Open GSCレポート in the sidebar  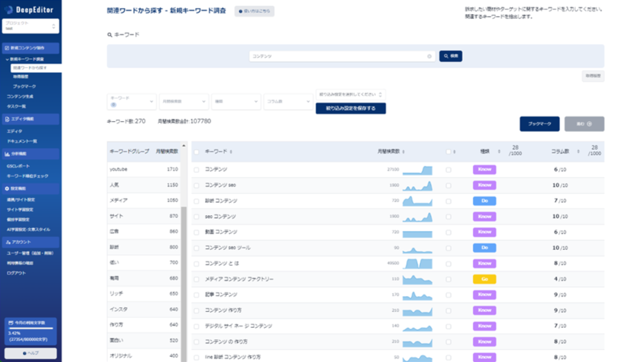18,166
